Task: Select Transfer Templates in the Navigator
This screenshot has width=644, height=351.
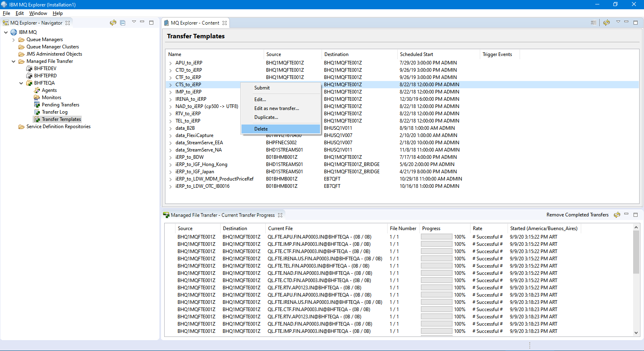Action: [x=61, y=119]
